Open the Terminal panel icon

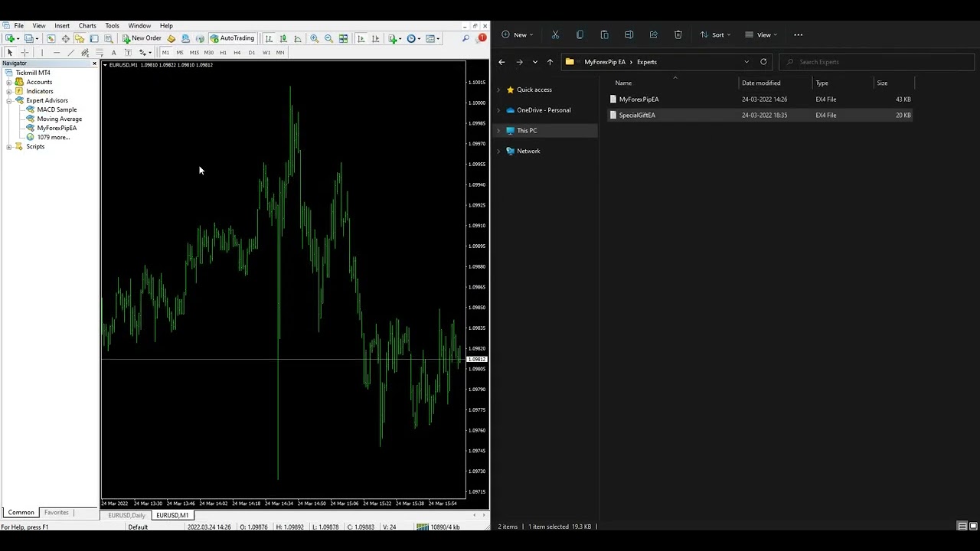(x=93, y=38)
